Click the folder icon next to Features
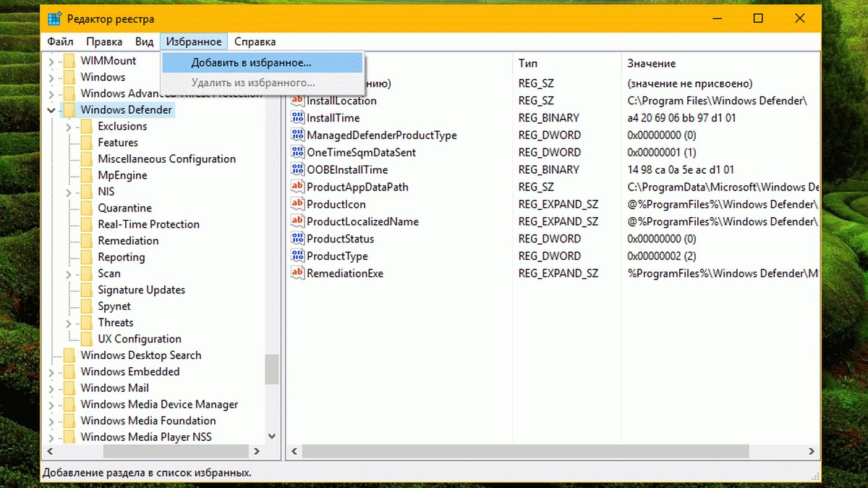 [87, 143]
